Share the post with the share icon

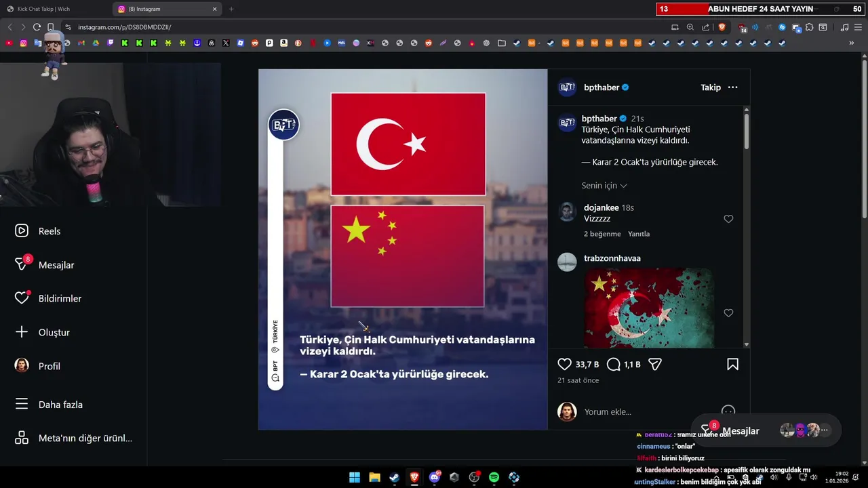click(655, 364)
